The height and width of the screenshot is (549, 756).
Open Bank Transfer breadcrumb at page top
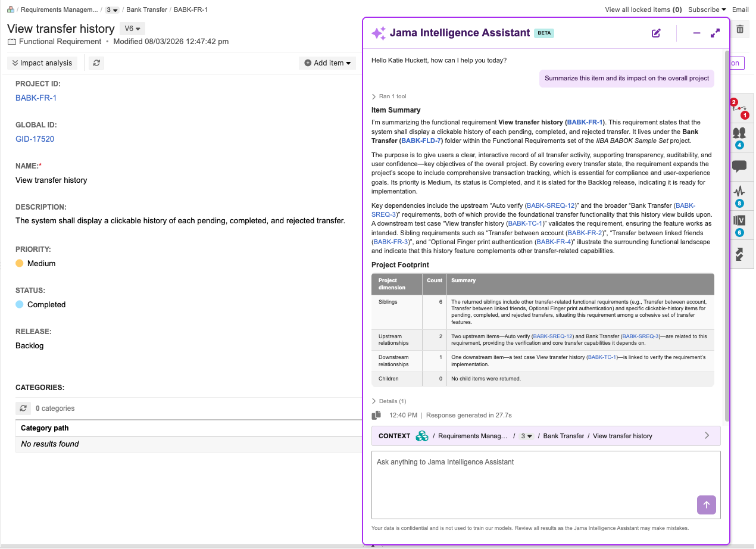(146, 10)
